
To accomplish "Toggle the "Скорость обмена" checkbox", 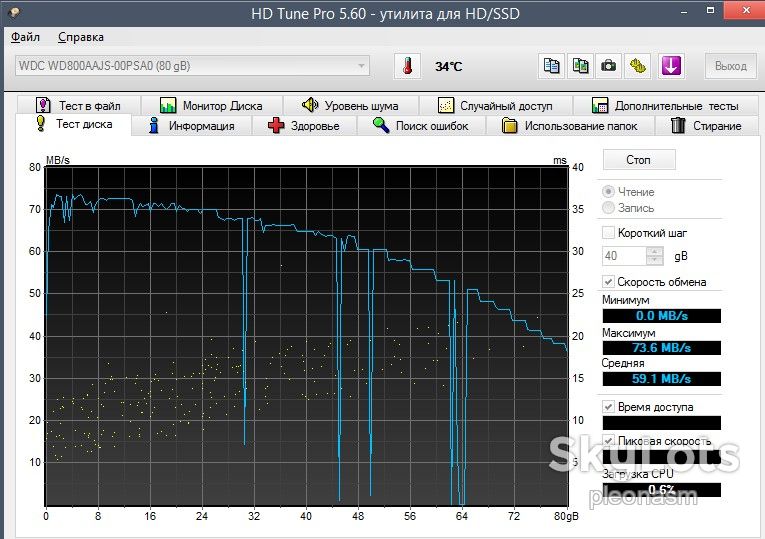I will (x=608, y=281).
